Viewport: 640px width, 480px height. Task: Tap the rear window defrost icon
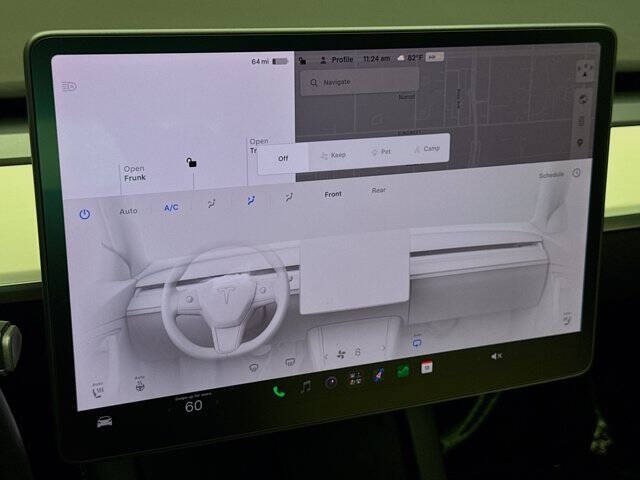pos(290,362)
